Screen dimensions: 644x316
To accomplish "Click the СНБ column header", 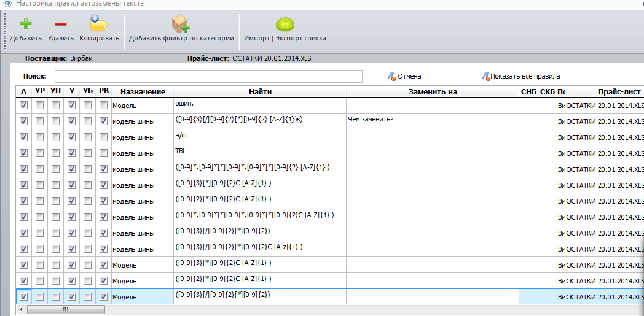I will click(528, 92).
